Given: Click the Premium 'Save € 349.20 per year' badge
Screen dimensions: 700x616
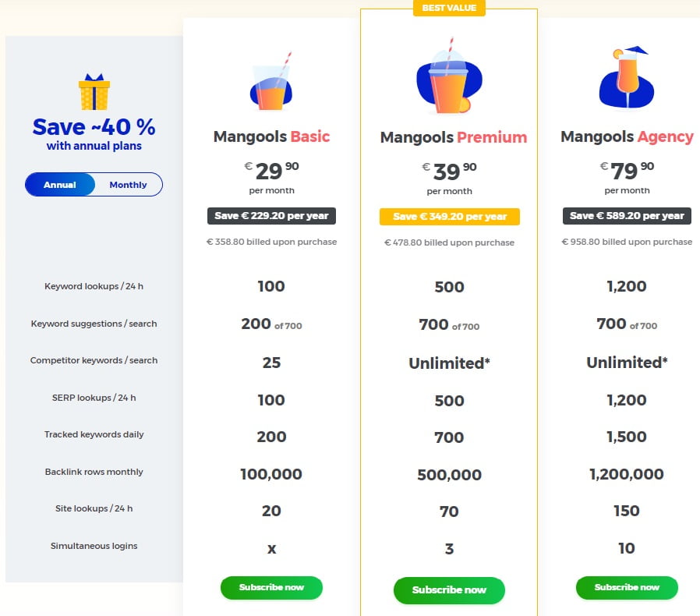Looking at the screenshot, I should tap(449, 217).
